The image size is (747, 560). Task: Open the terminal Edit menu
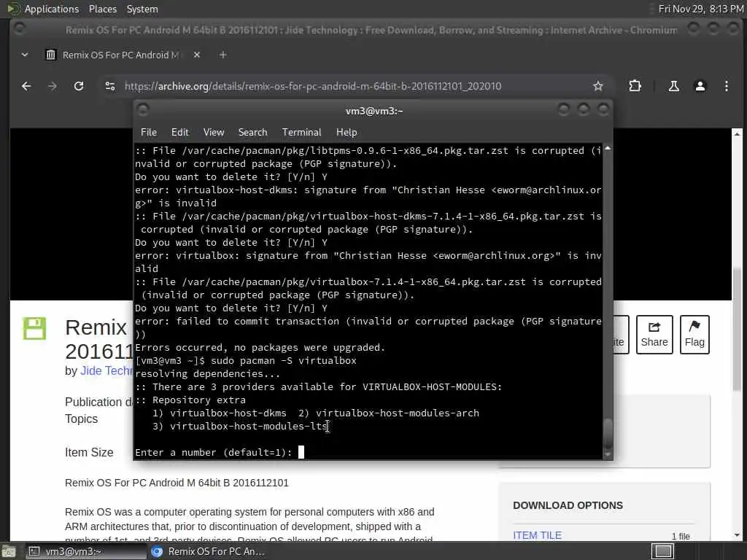[x=179, y=133]
